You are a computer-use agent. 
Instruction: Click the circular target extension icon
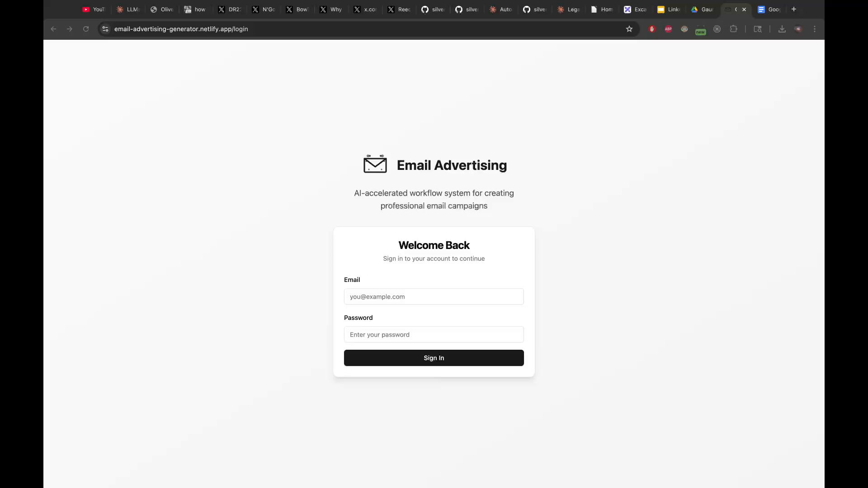717,29
